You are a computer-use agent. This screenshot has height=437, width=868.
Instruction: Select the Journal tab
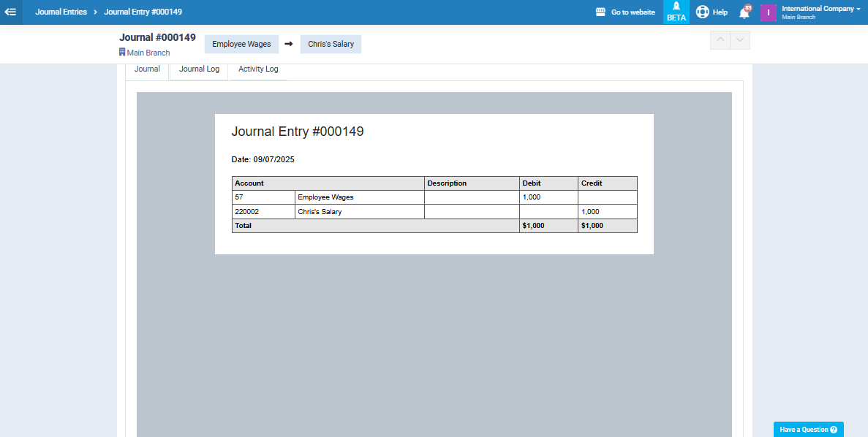pyautogui.click(x=147, y=69)
